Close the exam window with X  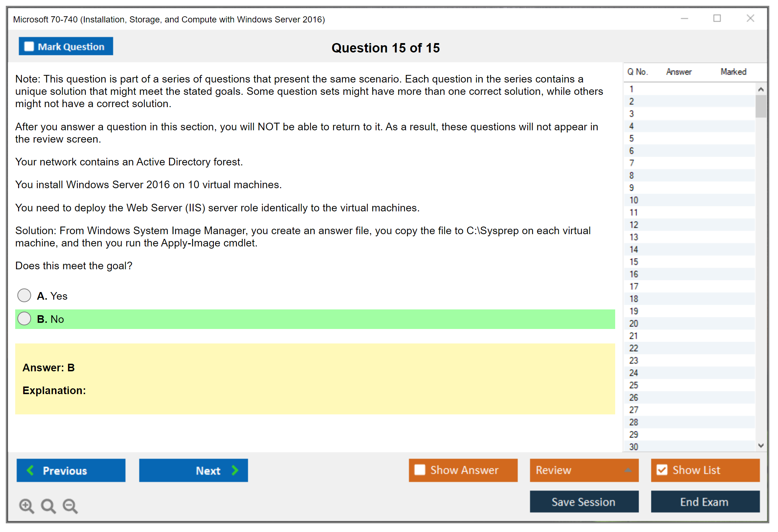tap(750, 18)
